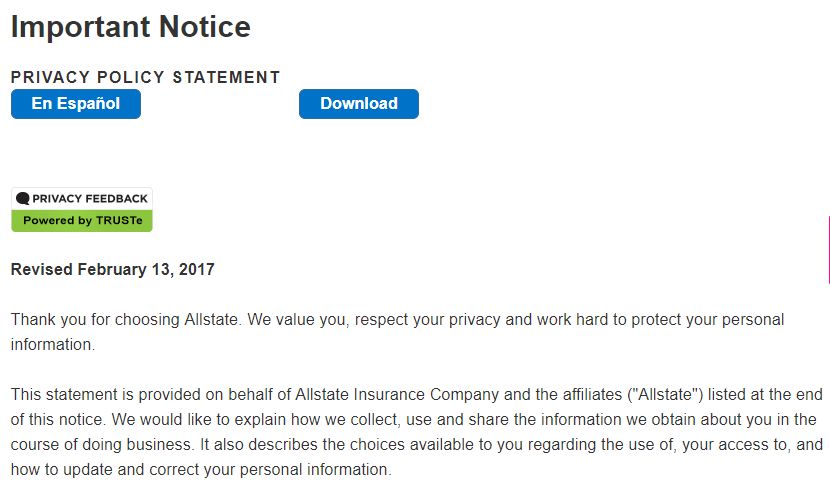
Task: Click Allstate Insurance Company in the paragraph
Action: (x=397, y=395)
